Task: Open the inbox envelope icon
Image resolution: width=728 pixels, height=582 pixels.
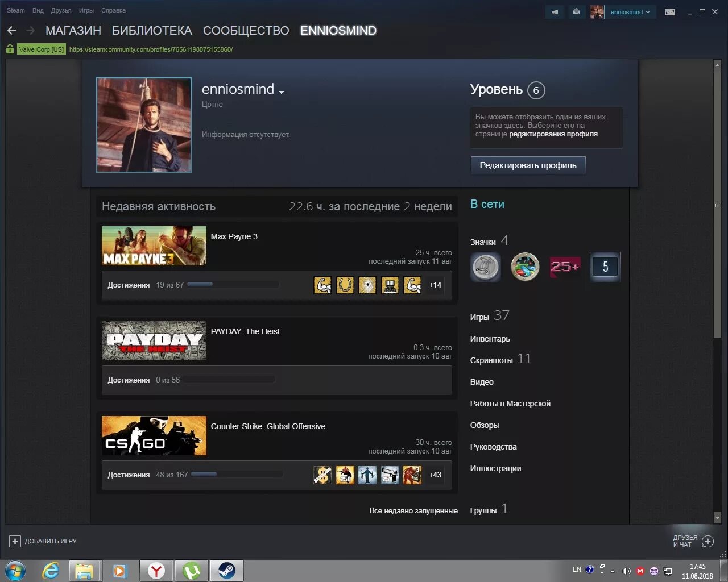Action: click(576, 12)
